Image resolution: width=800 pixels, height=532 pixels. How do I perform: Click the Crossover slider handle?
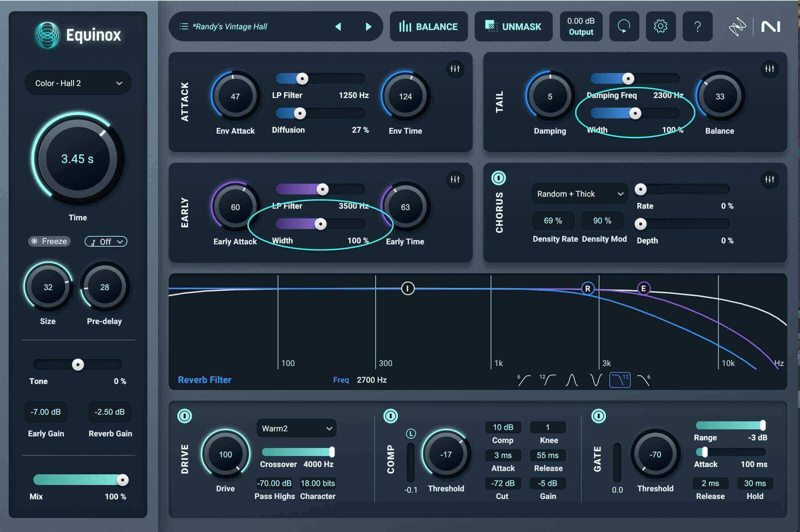[332, 452]
